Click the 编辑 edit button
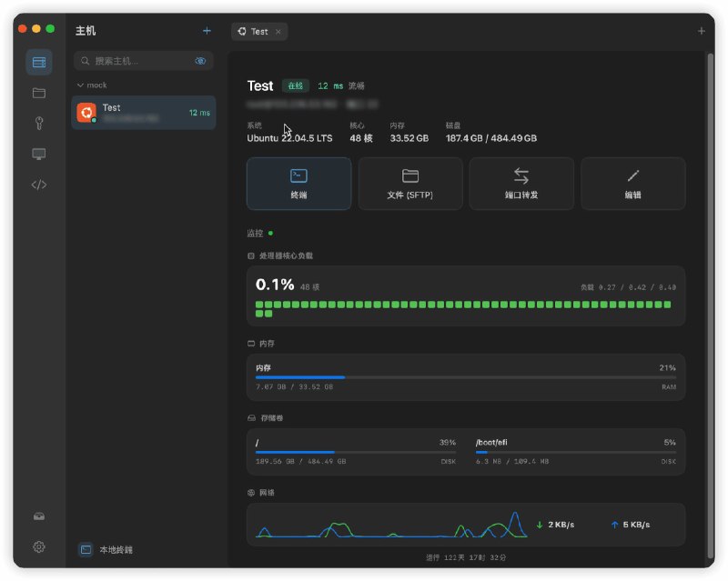Viewport: 728px width, 581px height. [x=632, y=184]
